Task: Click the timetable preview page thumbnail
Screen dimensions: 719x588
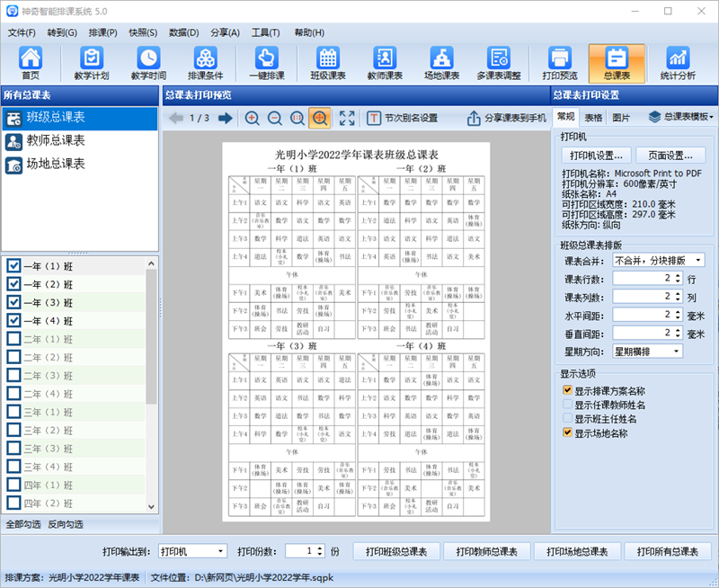Action: pos(356,332)
